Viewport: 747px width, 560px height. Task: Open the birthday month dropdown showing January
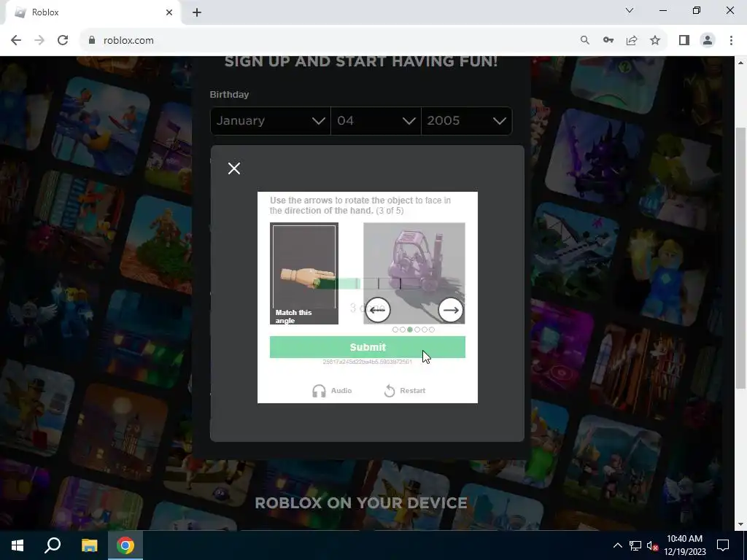tap(270, 121)
